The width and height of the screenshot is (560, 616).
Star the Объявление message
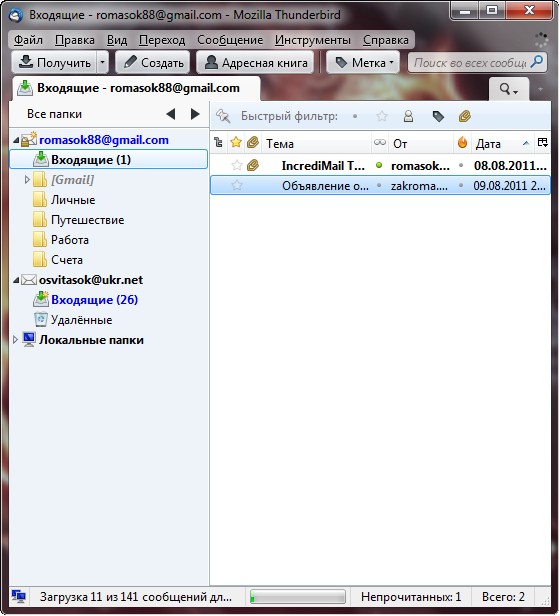[237, 185]
